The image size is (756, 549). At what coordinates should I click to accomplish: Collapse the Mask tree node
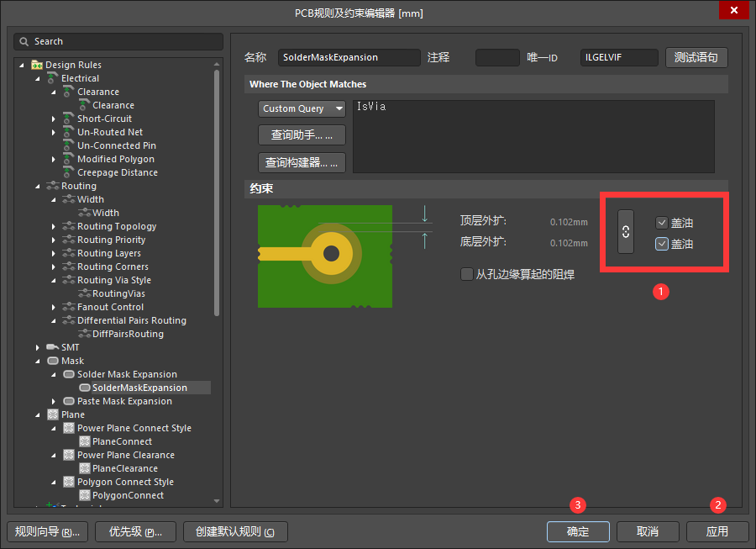[x=38, y=361]
